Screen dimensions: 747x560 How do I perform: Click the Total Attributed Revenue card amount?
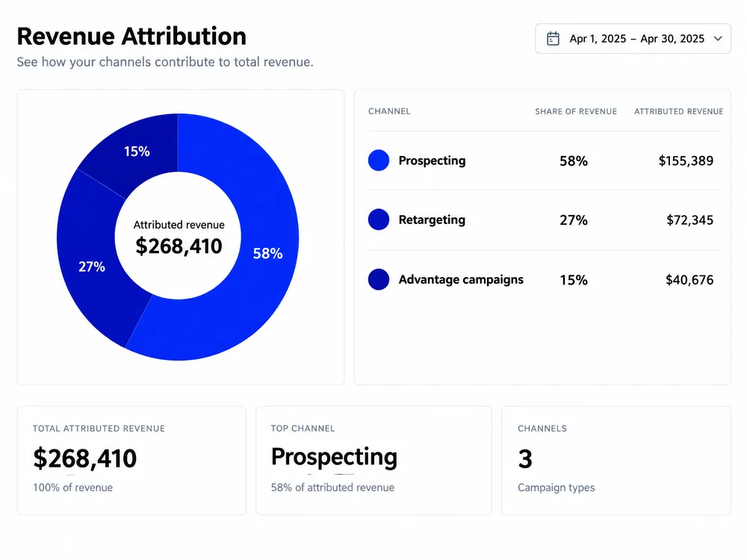pyautogui.click(x=85, y=458)
